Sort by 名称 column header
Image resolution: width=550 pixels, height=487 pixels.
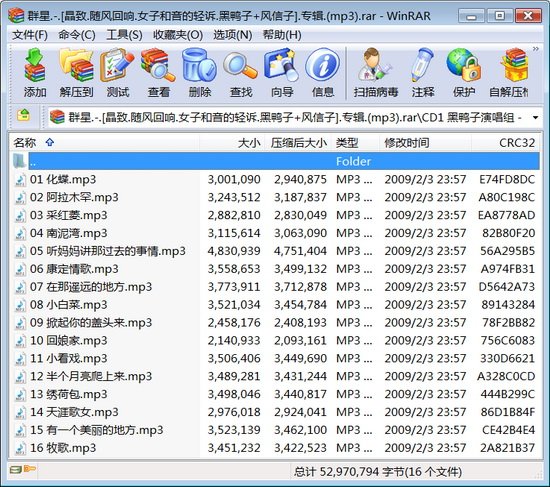click(104, 143)
